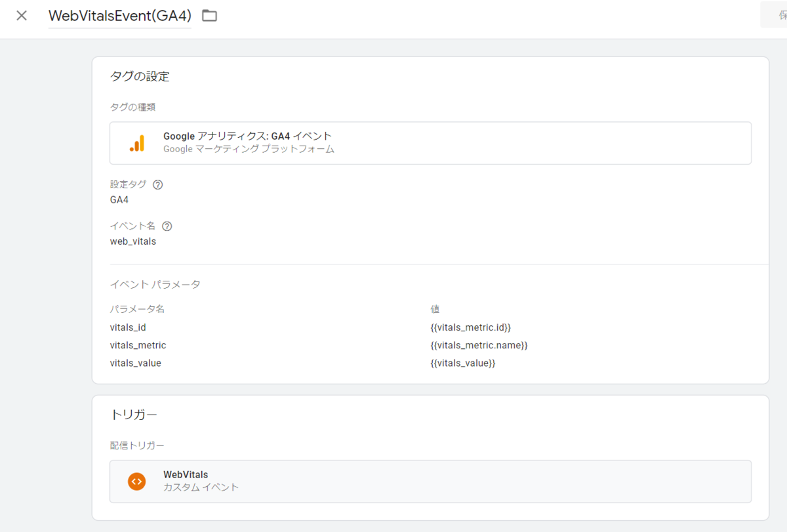The width and height of the screenshot is (787, 532).
Task: Click the イベント パラメータ heading
Action: (155, 284)
